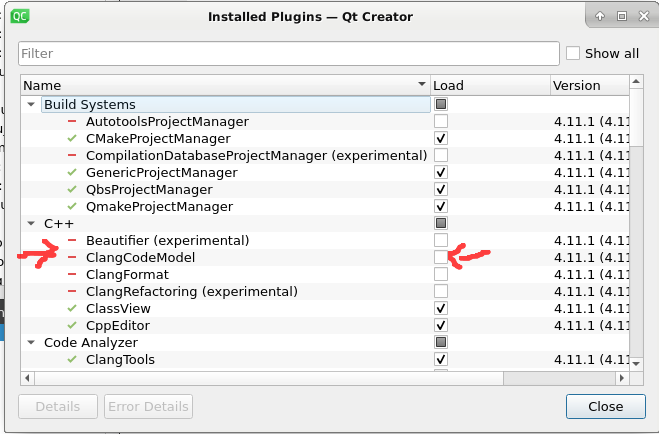Select the ClangFormat plugin name

127,274
